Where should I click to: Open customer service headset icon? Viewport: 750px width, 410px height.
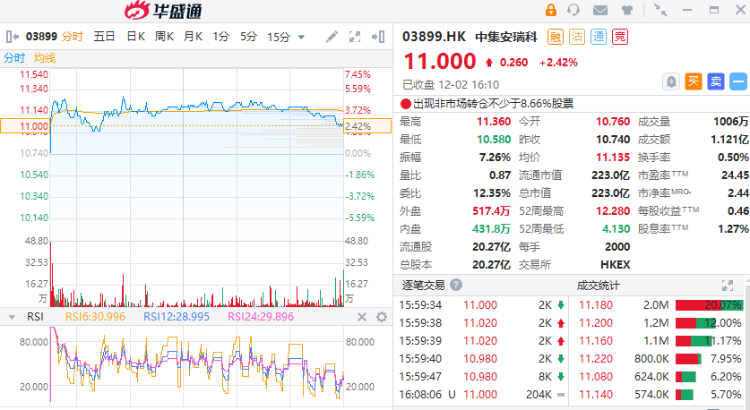(573, 10)
